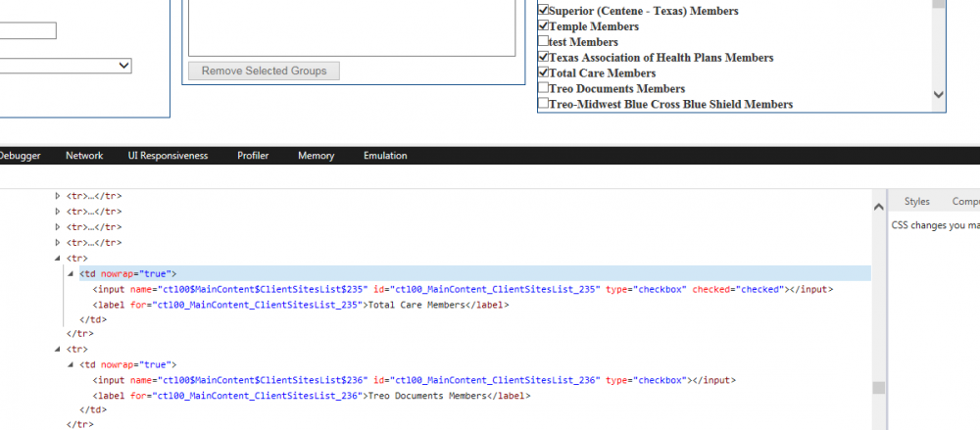Open the Emulation tab
Viewport: 980px width, 430px height.
tap(385, 156)
